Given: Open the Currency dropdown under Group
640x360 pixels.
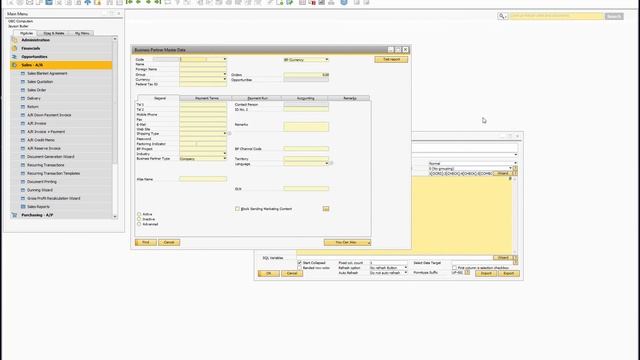Looking at the screenshot, I should tap(224, 79).
